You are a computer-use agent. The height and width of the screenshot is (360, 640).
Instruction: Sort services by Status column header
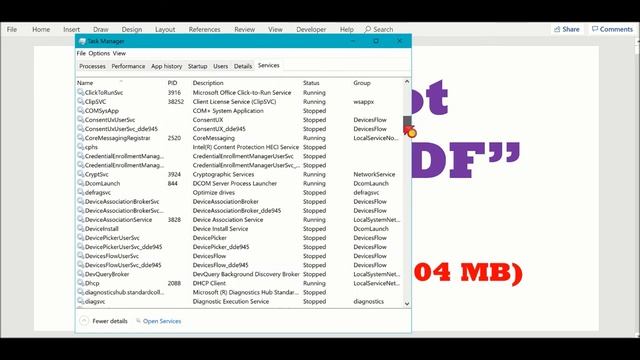[311, 83]
